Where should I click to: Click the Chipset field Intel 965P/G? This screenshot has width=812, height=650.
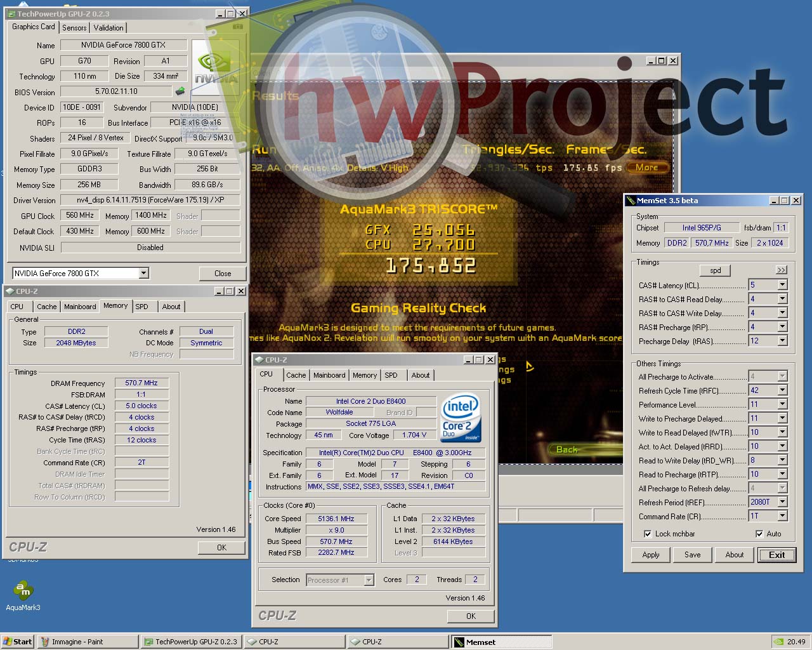[x=702, y=227]
